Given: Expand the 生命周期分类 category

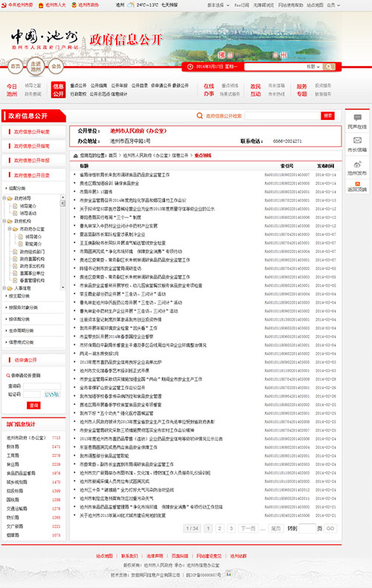Looking at the screenshot, I should 20,330.
